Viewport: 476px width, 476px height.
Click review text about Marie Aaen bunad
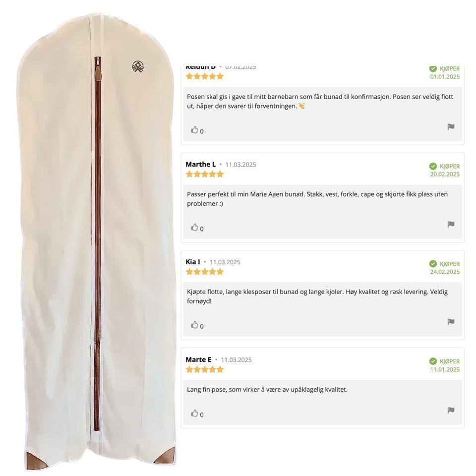pos(317,199)
